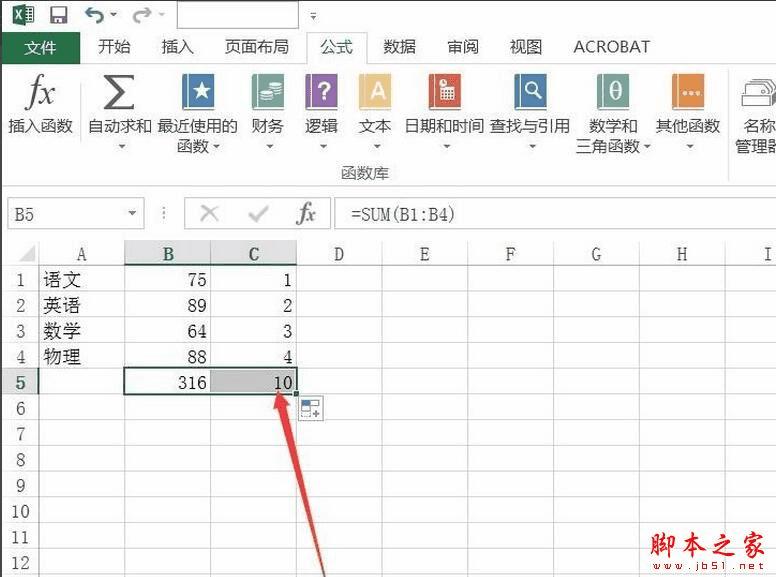The height and width of the screenshot is (577, 776).
Task: Switch to the 开始 tab
Action: point(114,47)
